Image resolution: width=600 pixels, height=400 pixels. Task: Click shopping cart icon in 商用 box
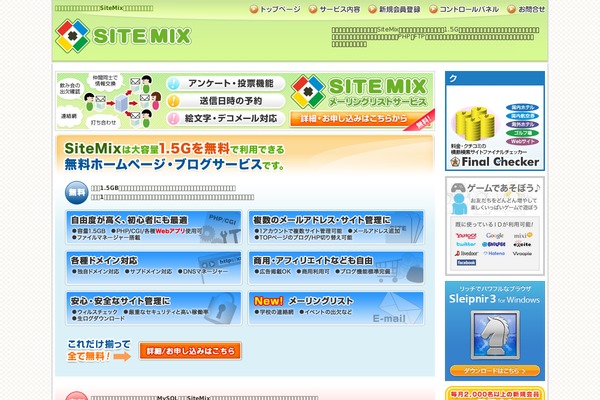[390, 270]
